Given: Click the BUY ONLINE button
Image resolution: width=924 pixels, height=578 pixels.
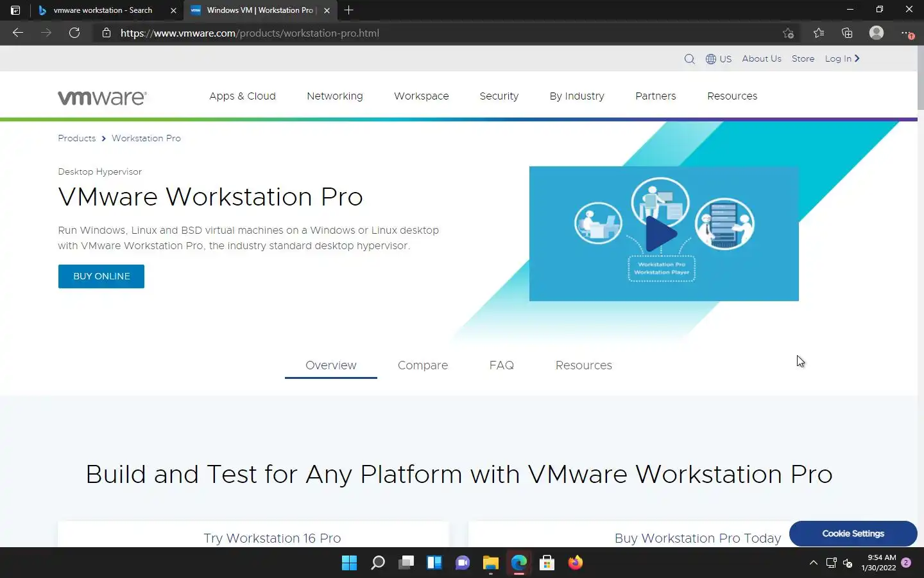Looking at the screenshot, I should click(101, 276).
